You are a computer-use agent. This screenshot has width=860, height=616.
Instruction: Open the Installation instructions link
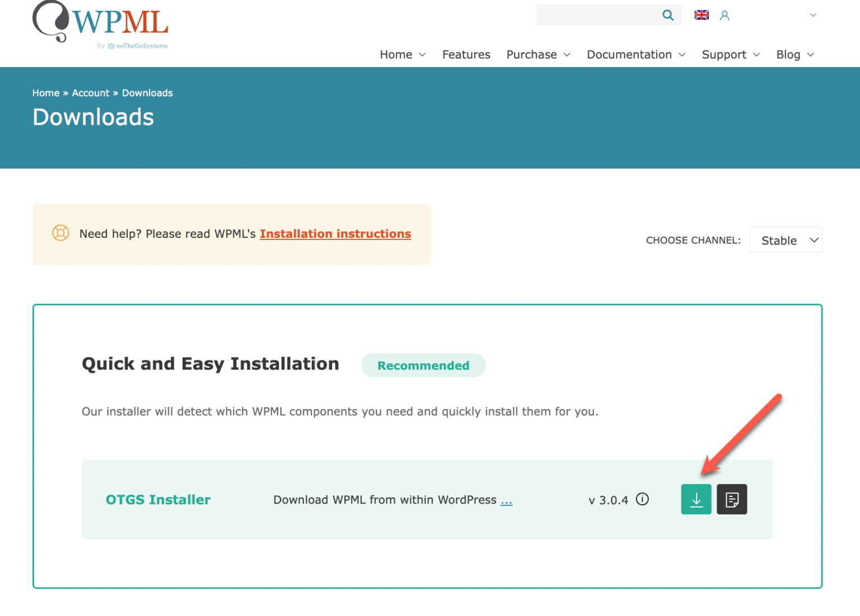pos(335,234)
